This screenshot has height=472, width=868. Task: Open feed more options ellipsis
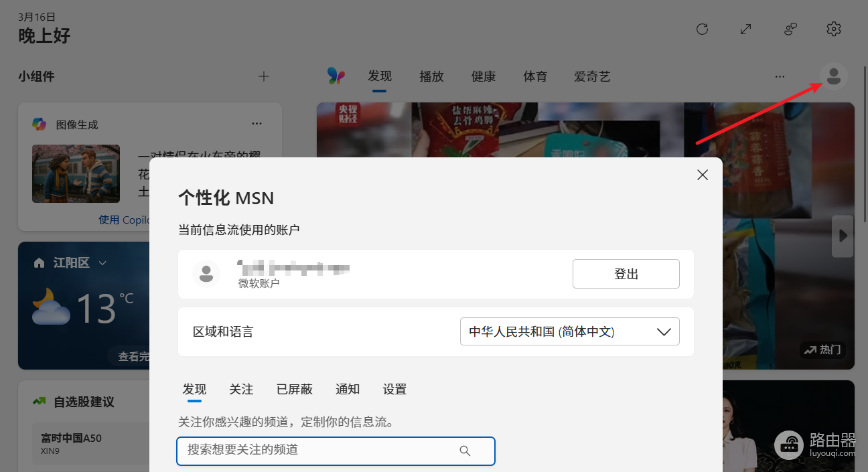click(x=780, y=76)
